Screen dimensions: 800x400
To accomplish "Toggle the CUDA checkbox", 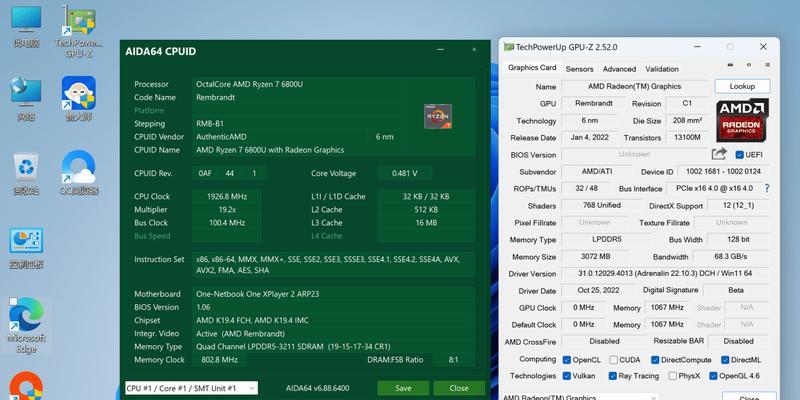I will [x=613, y=360].
